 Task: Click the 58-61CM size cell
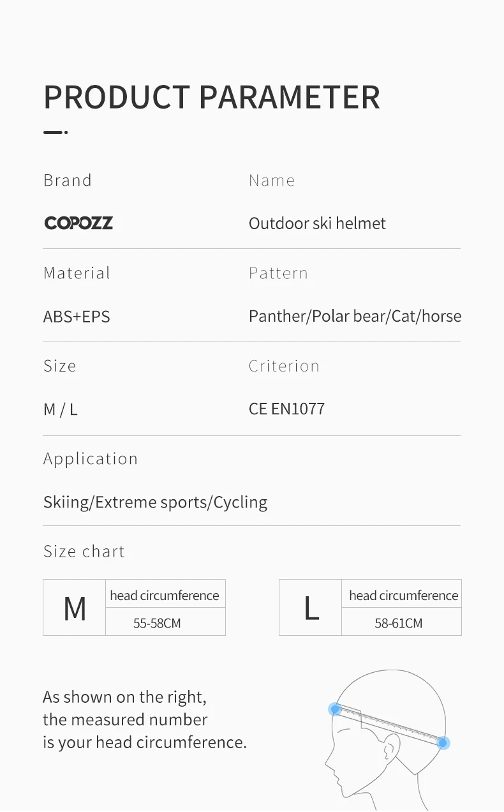pyautogui.click(x=398, y=623)
